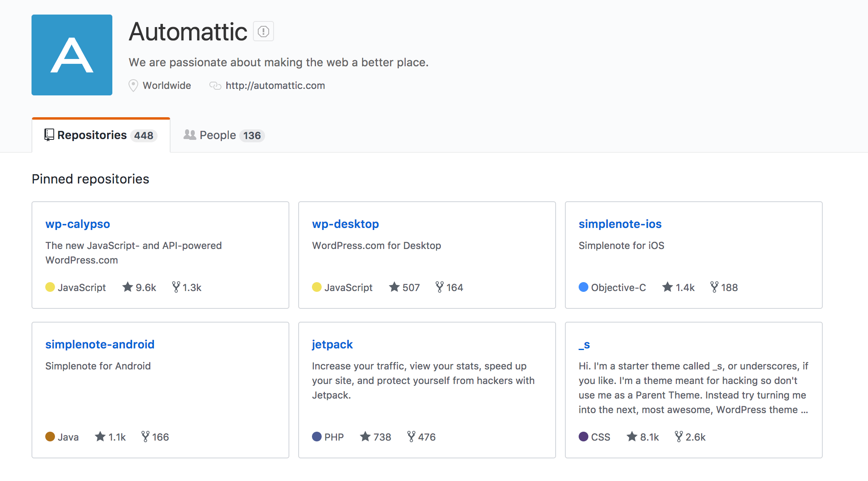Click yellow JavaScript color dot on wp-calypso
868x481 pixels.
point(50,287)
